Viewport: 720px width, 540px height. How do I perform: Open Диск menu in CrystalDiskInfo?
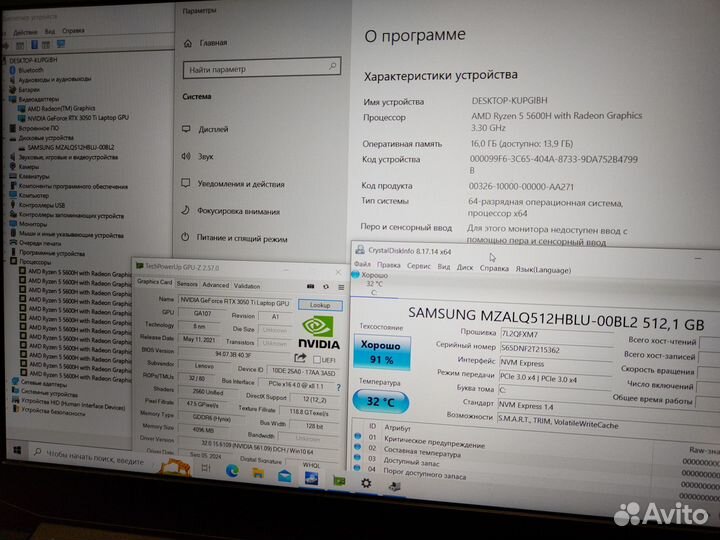pos(464,267)
